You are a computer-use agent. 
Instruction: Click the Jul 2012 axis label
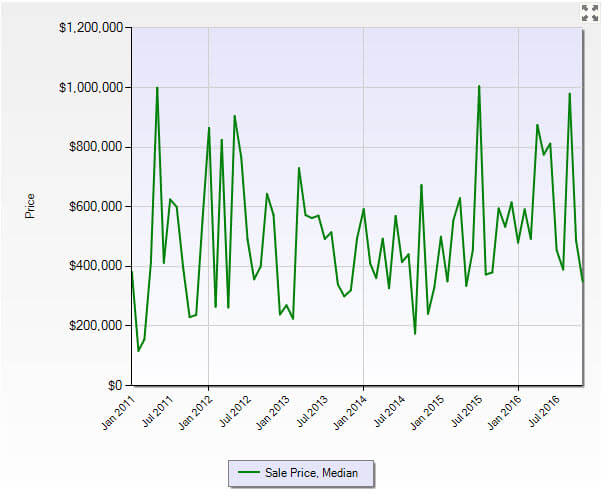(235, 411)
